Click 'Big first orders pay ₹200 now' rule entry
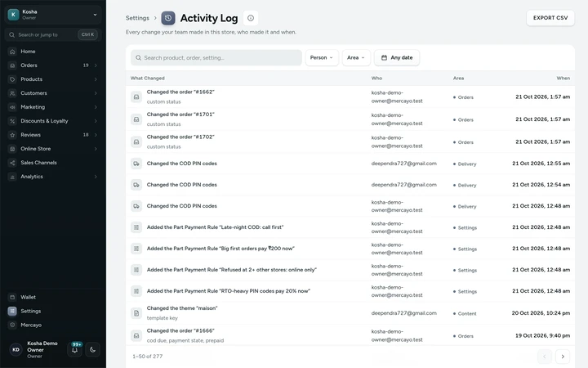Viewport: 588px width, 368px height. tap(220, 249)
